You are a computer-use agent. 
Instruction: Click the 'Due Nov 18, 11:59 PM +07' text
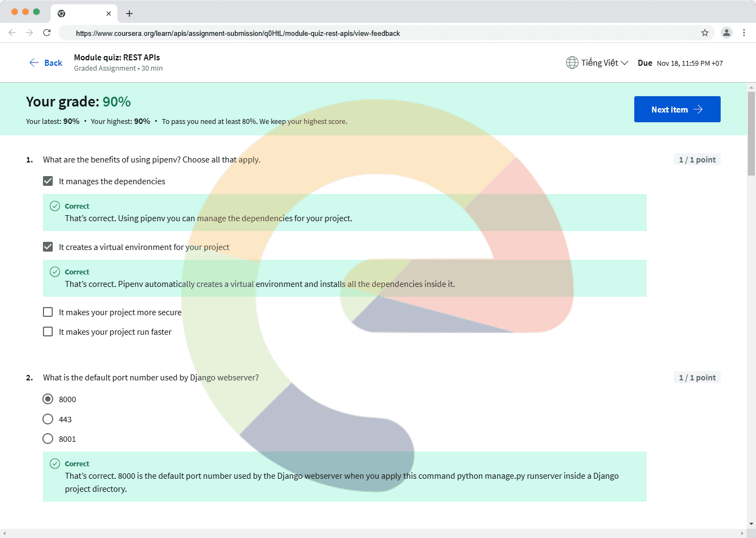click(680, 63)
